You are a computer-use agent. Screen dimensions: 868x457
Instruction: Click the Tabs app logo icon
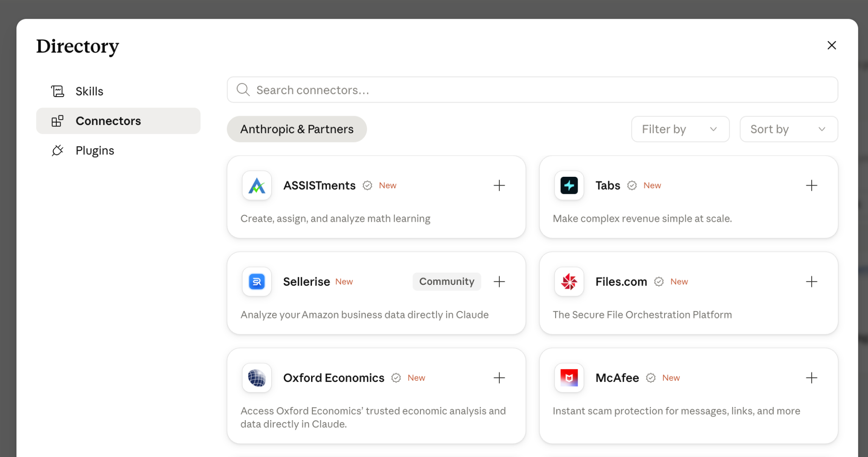click(x=569, y=185)
